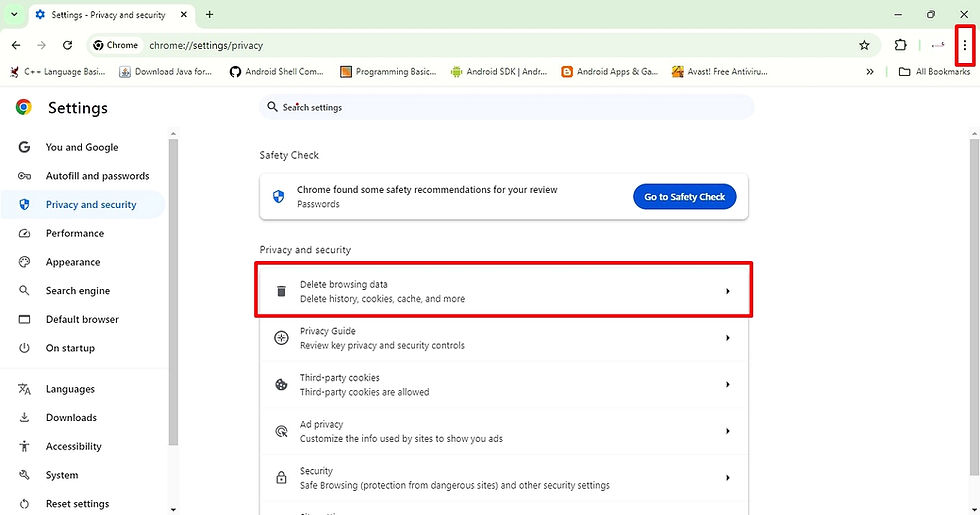Open Delete browsing data row
The image size is (980, 515).
coord(504,291)
